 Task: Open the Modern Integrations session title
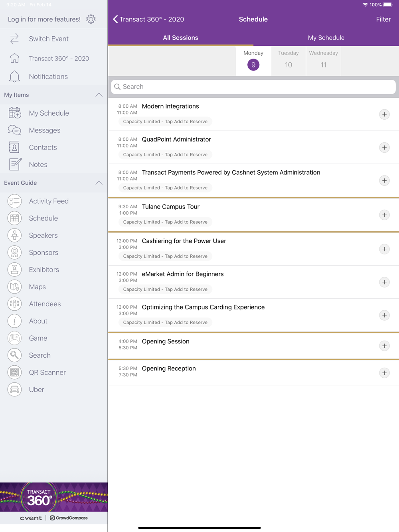pos(170,106)
